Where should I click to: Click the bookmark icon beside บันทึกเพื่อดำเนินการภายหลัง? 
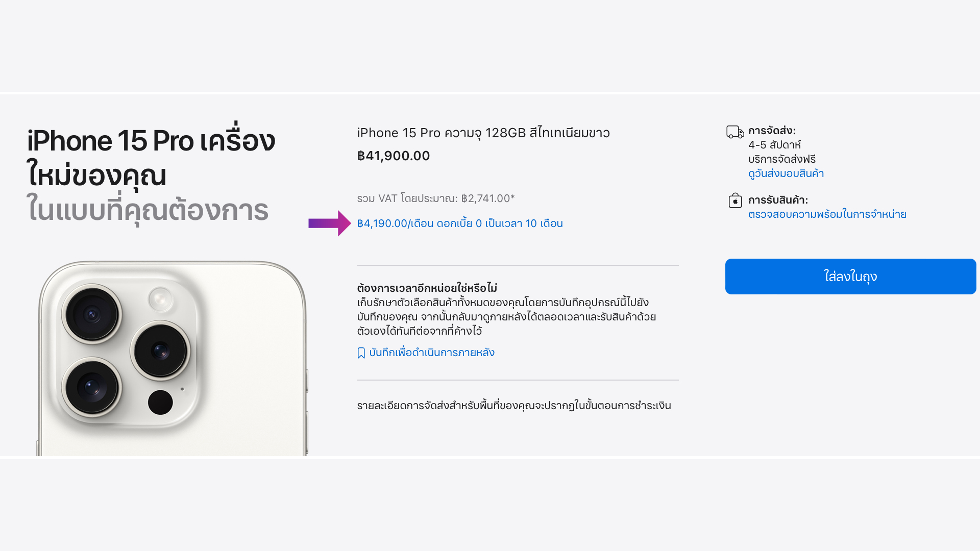(x=361, y=353)
